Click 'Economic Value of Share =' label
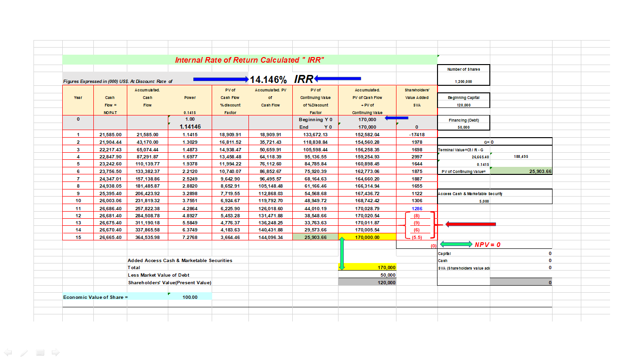This screenshot has height=362, width=644. pos(96,297)
